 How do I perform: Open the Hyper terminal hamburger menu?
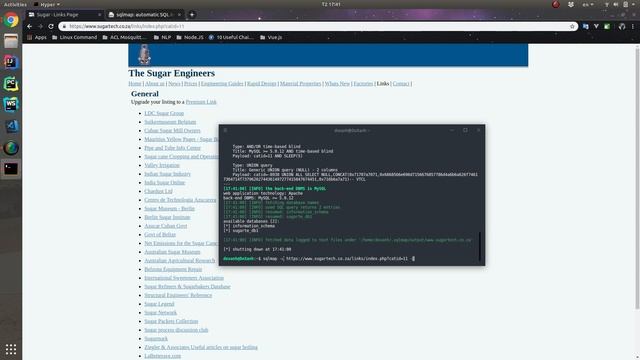pos(225,130)
